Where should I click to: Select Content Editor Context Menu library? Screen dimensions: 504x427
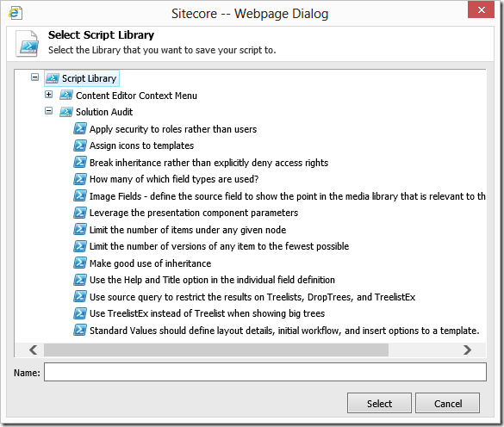point(136,96)
